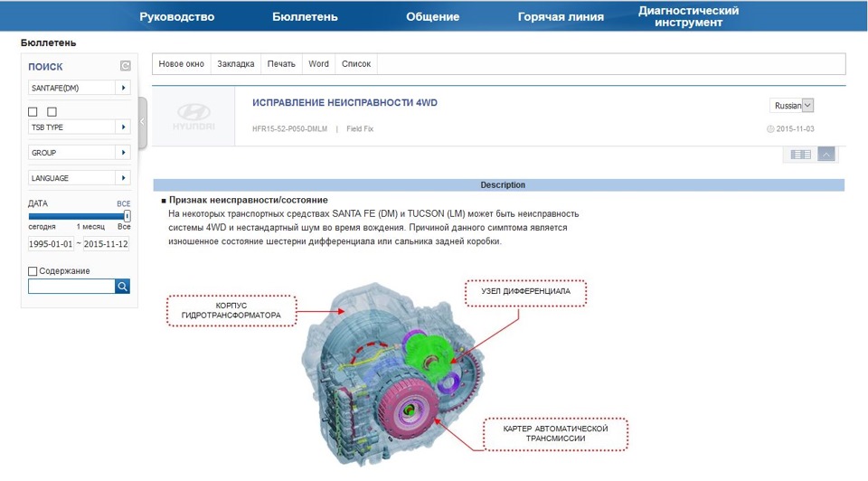The image size is (868, 481).
Task: Click the bulletin title ИСПРАВЛЕНИЕ НЕИСПРАВНОСТИ 4WD
Action: (x=344, y=102)
